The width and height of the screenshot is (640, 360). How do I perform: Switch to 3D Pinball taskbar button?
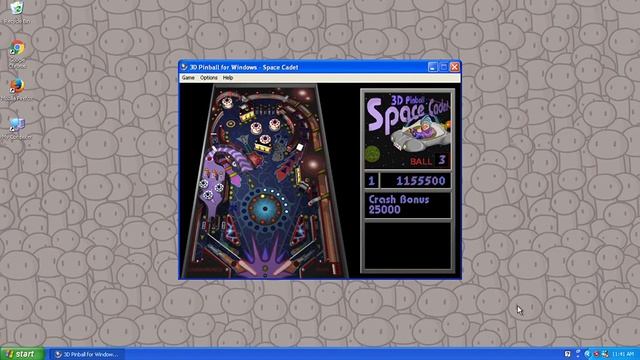pyautogui.click(x=87, y=354)
